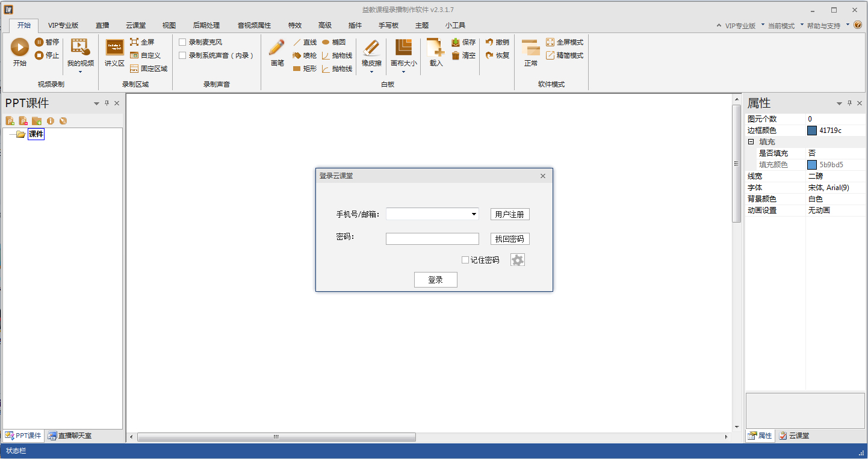Viewport: 868px width, 459px height.
Task: Click the 停止 stop icon
Action: pyautogui.click(x=39, y=55)
